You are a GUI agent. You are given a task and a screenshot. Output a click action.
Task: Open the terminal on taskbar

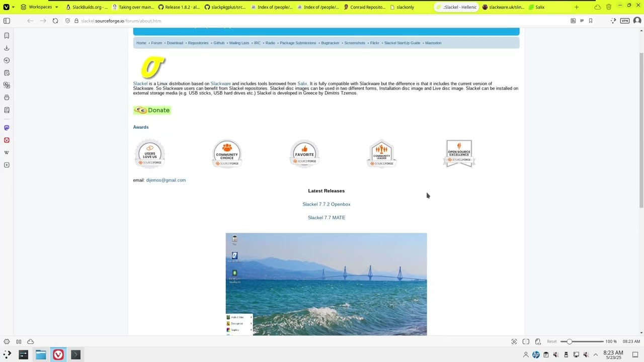point(75,355)
